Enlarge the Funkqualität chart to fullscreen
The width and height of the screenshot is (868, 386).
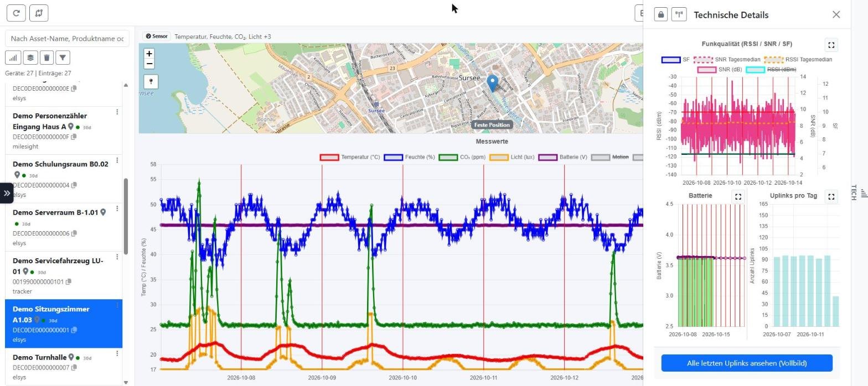pyautogui.click(x=831, y=45)
